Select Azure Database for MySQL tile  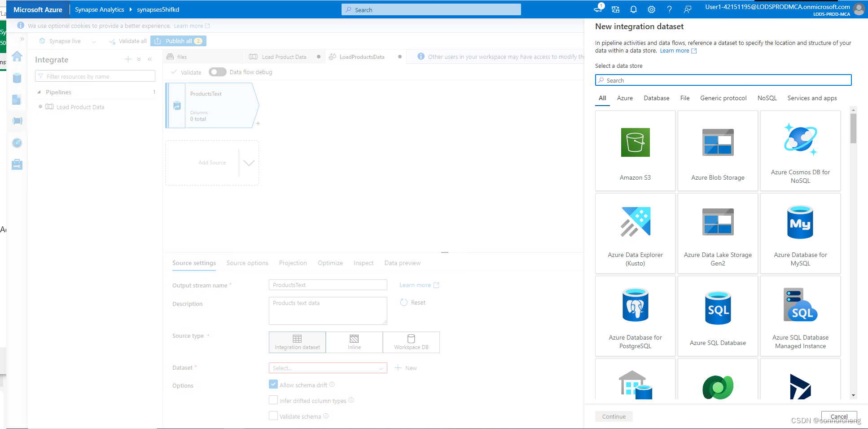pyautogui.click(x=800, y=233)
